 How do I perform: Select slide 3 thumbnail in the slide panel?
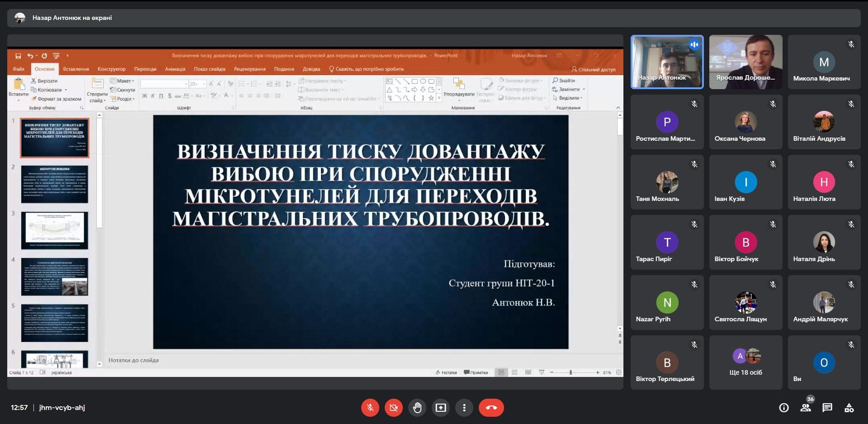54,231
